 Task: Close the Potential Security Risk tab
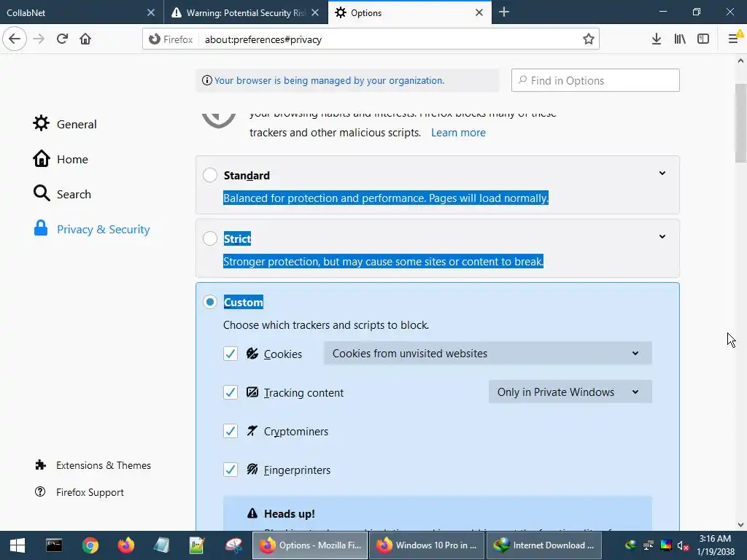(x=315, y=13)
